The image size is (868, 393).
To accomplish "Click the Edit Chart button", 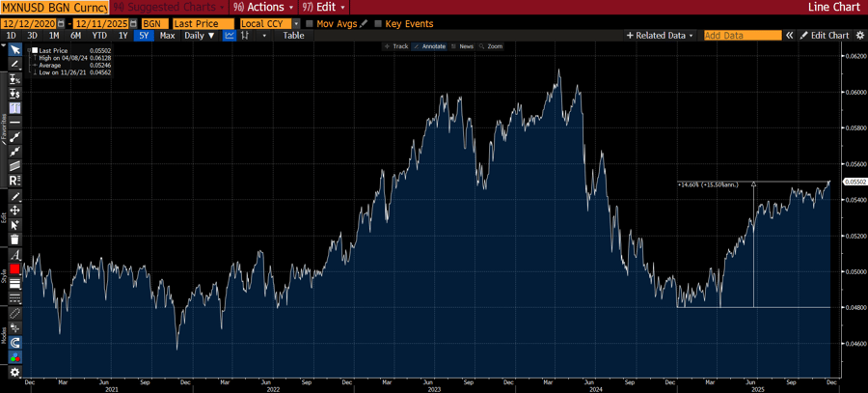I will tap(825, 36).
